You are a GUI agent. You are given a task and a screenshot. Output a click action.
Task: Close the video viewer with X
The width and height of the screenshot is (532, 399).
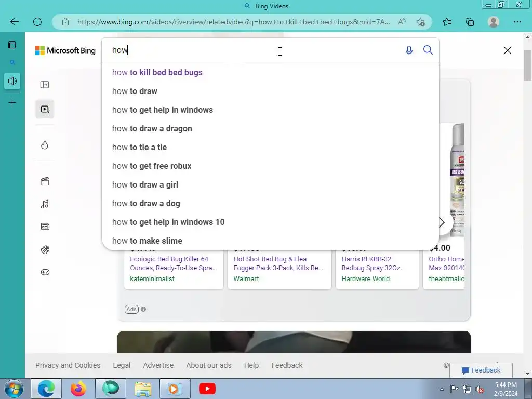click(507, 50)
